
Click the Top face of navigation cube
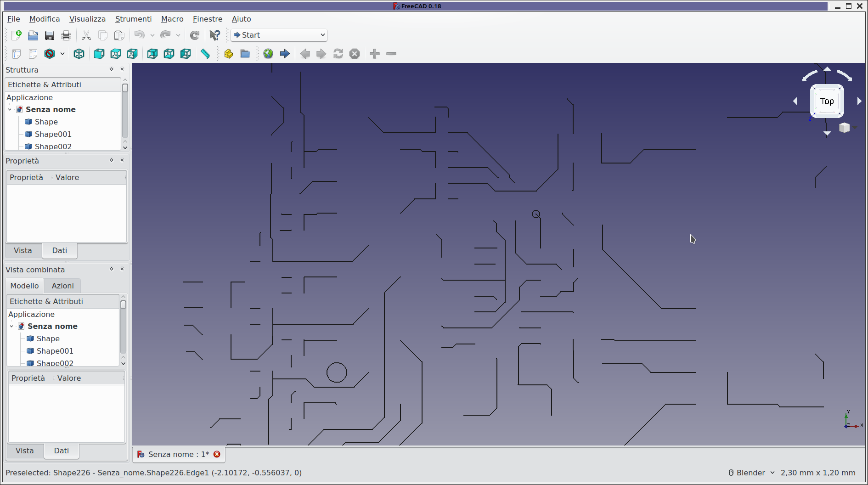point(827,102)
